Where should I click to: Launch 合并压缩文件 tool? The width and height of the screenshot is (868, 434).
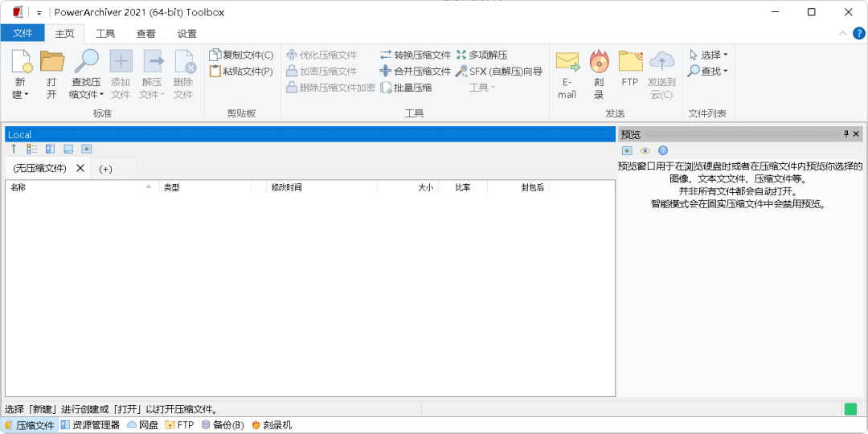(x=416, y=71)
